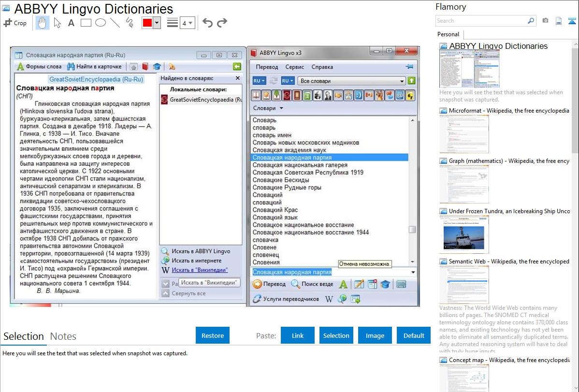Click the line thickness icon
579x392 pixels.
(173, 23)
